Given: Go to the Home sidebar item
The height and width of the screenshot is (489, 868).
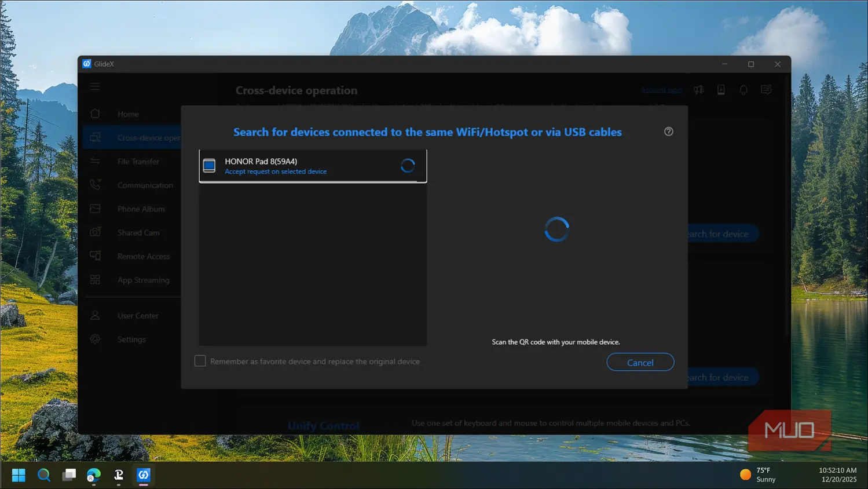Looking at the screenshot, I should coord(128,114).
